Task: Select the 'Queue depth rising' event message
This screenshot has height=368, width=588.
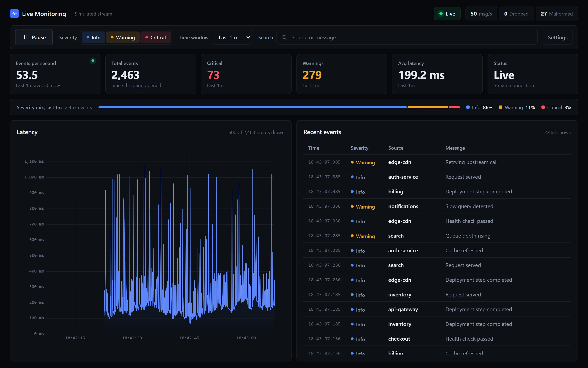Action: click(x=468, y=236)
